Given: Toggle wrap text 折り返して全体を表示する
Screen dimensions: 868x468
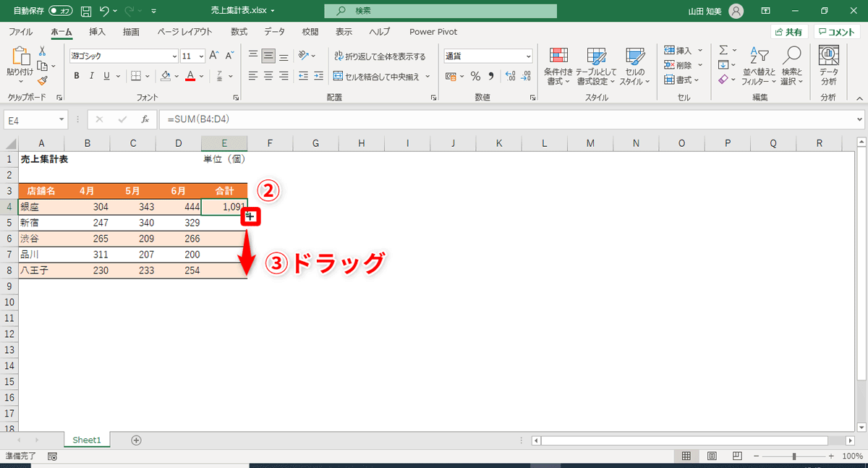Looking at the screenshot, I should coord(380,56).
